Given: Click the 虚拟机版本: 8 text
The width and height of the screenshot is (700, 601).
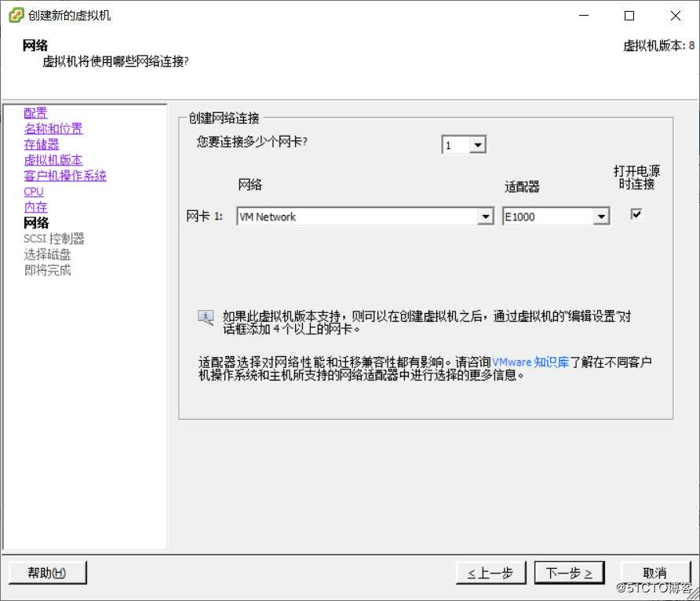Looking at the screenshot, I should coord(658,46).
